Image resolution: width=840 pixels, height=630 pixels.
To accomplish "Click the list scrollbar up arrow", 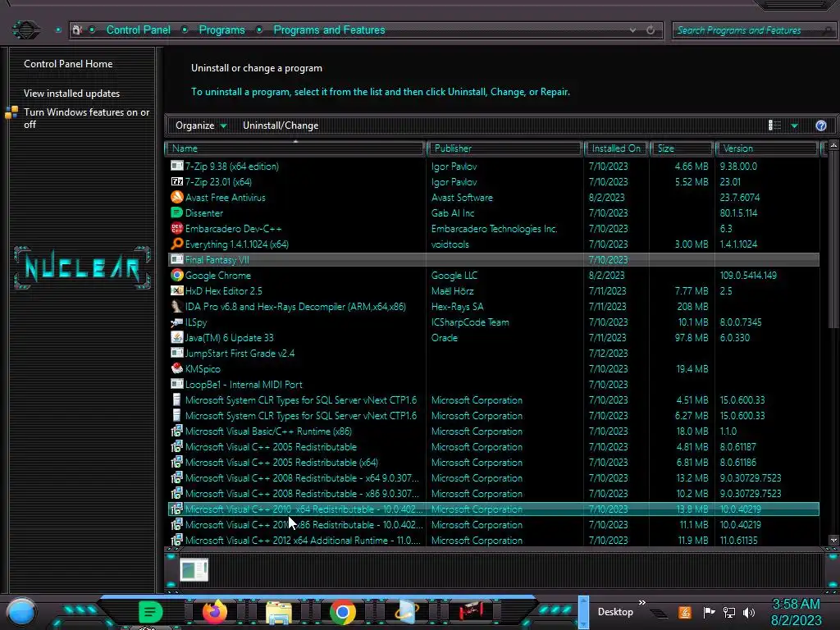I will (x=833, y=146).
